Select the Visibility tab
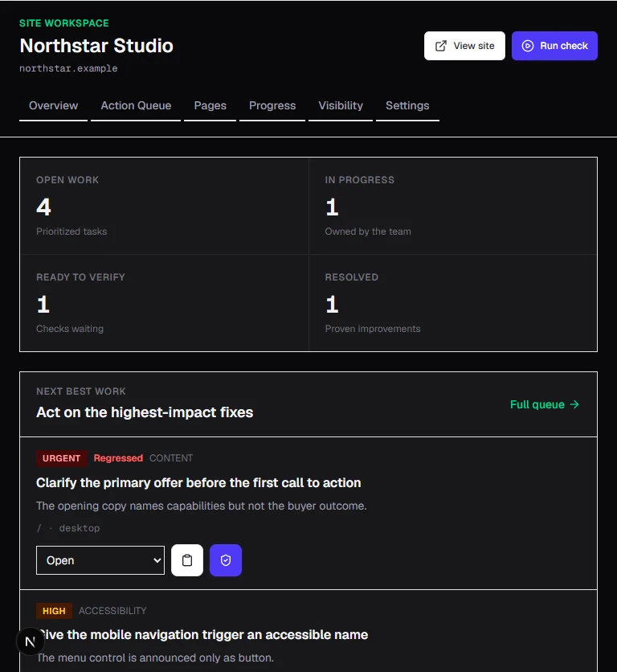Image resolution: width=617 pixels, height=672 pixels. point(341,106)
